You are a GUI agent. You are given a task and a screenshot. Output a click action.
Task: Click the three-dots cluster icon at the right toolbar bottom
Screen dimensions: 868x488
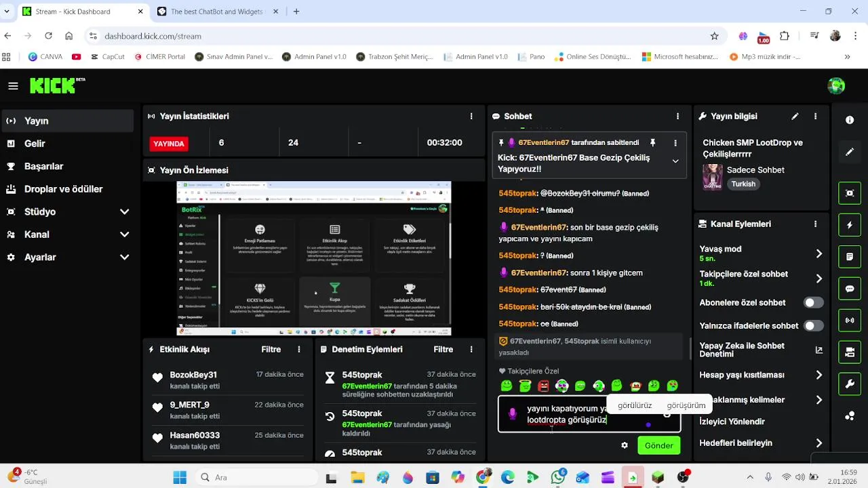[x=850, y=416]
